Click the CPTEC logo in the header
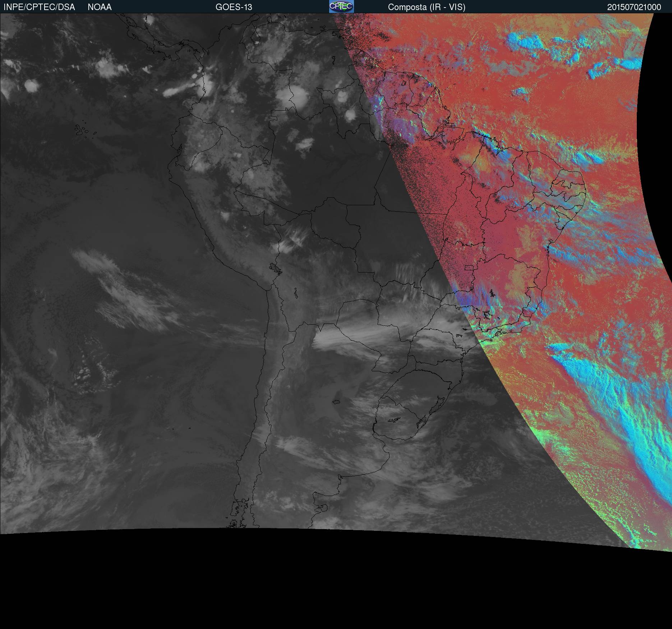The width and height of the screenshot is (672, 629). 341,6
